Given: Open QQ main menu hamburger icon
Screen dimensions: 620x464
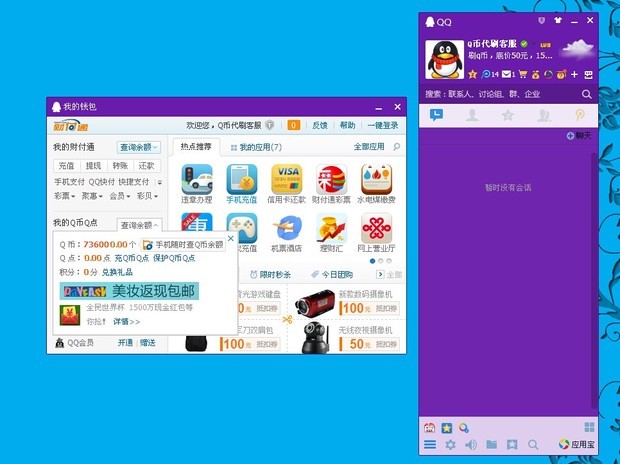Looking at the screenshot, I should pos(430,445).
